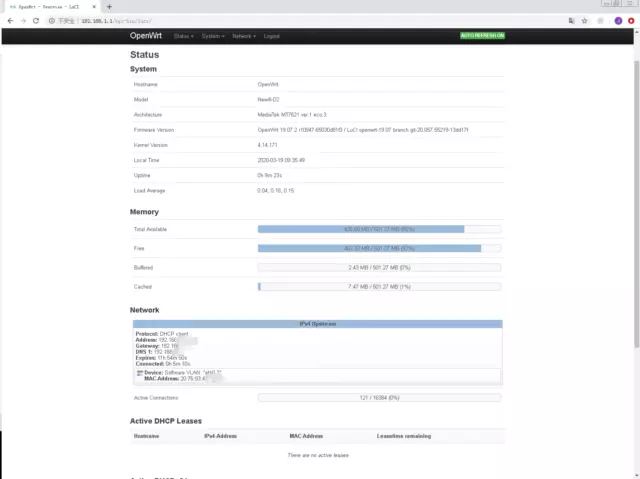Click the browser forward arrow
640x479 pixels.
[23, 21]
